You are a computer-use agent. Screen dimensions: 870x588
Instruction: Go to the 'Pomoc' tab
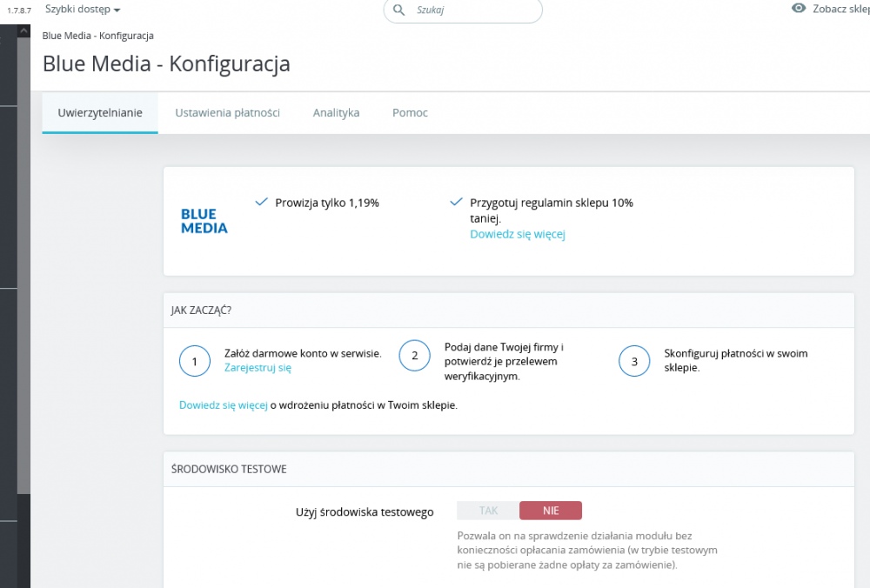pos(409,112)
